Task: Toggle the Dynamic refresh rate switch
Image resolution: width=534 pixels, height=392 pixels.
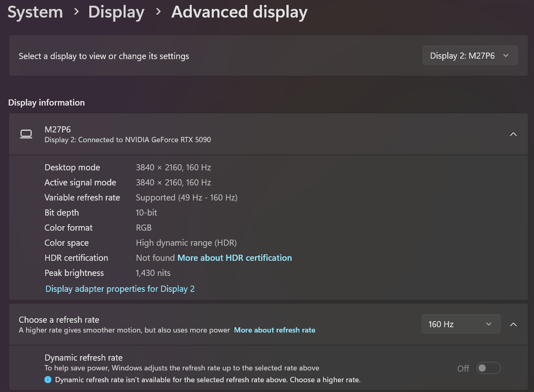Action: pyautogui.click(x=488, y=368)
